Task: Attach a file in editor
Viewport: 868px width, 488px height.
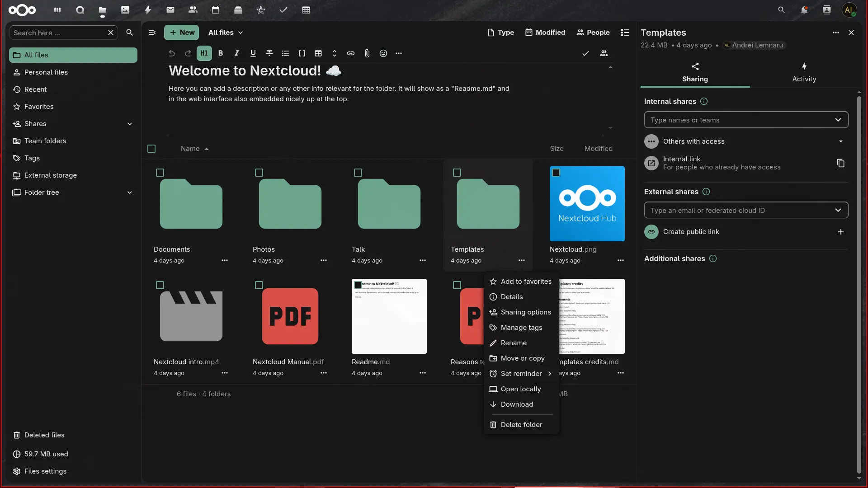Action: click(367, 53)
